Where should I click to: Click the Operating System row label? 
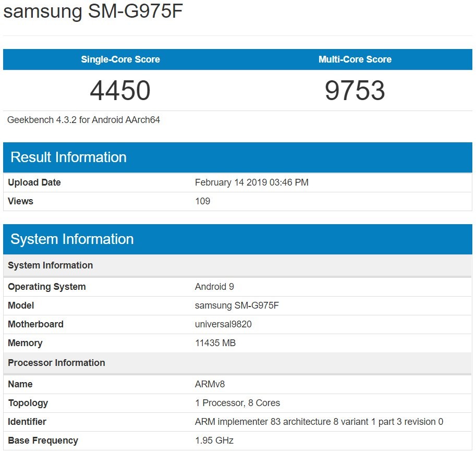[47, 287]
